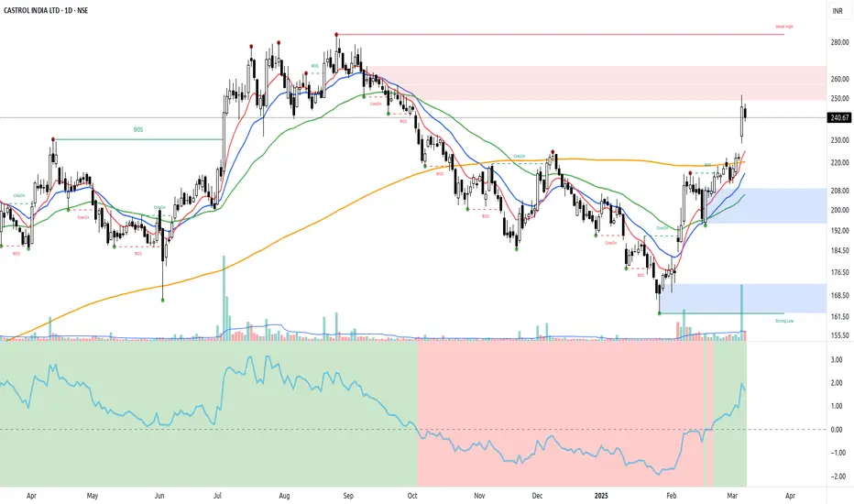854x504 pixels.
Task: Click the Feb label on time axis
Action: pos(672,496)
